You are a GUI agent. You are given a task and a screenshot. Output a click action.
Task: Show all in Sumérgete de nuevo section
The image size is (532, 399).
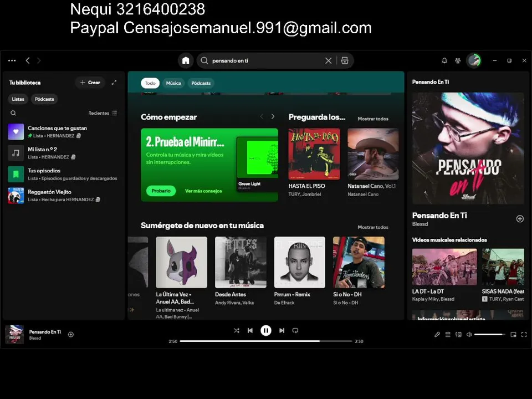(x=373, y=227)
